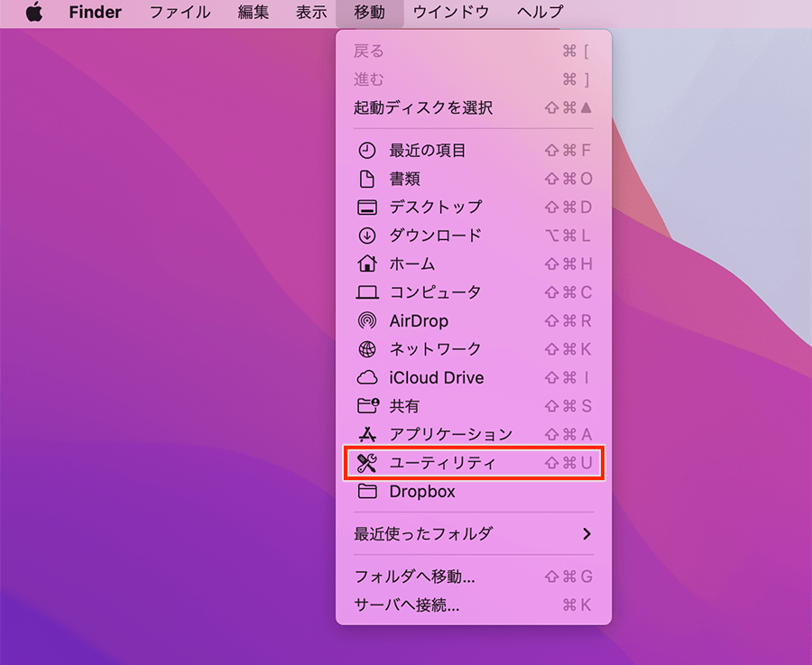
Task: Select the Dropbox label
Action: coord(422,492)
